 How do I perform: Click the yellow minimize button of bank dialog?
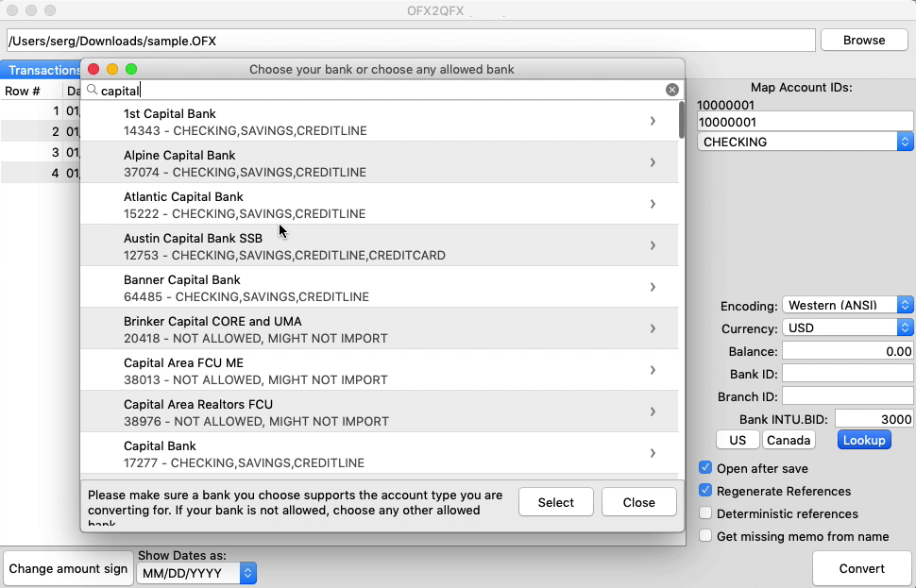(x=112, y=69)
